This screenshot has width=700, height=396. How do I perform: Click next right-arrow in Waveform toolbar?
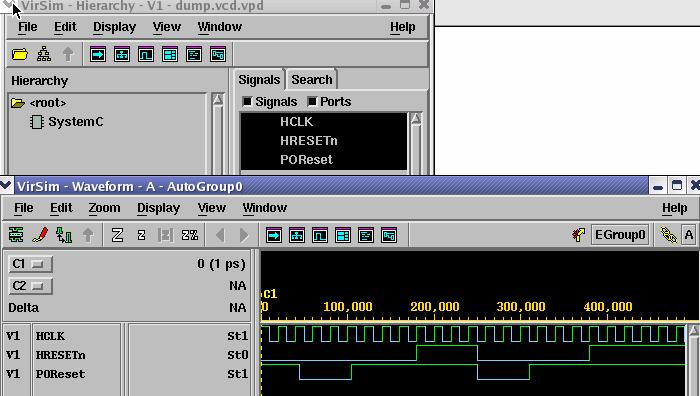[244, 235]
